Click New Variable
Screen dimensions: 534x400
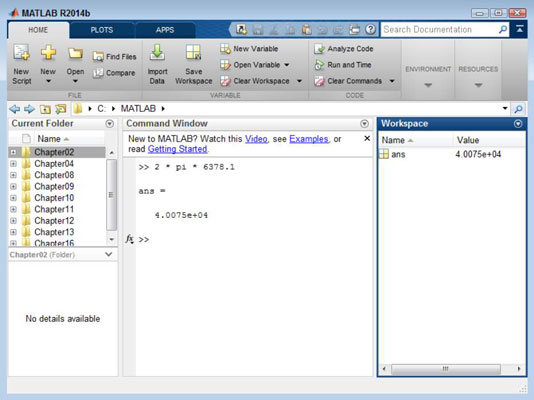pos(249,49)
